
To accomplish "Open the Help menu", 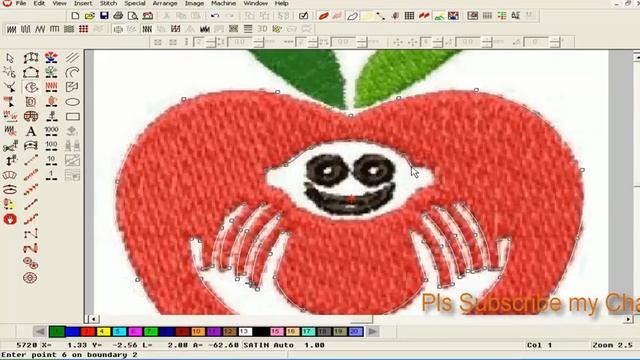I will (x=281, y=3).
